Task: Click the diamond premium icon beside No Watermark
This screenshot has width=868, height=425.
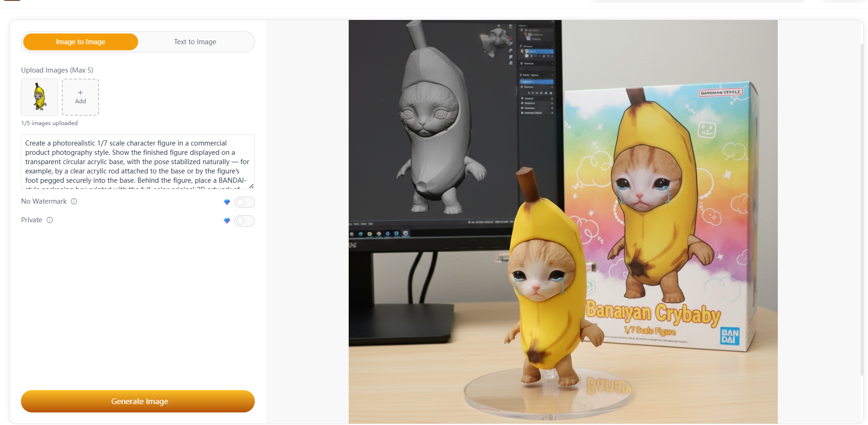Action: [x=227, y=202]
